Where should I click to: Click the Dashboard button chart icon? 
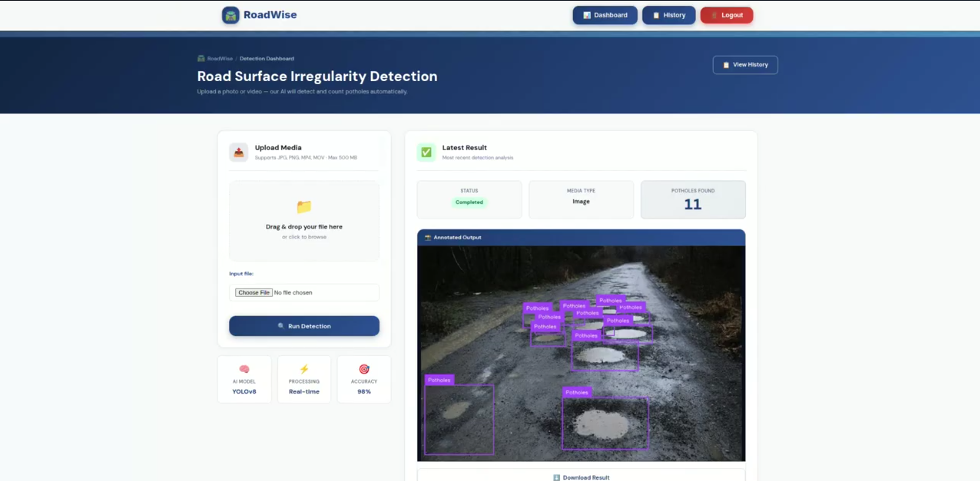click(x=587, y=15)
